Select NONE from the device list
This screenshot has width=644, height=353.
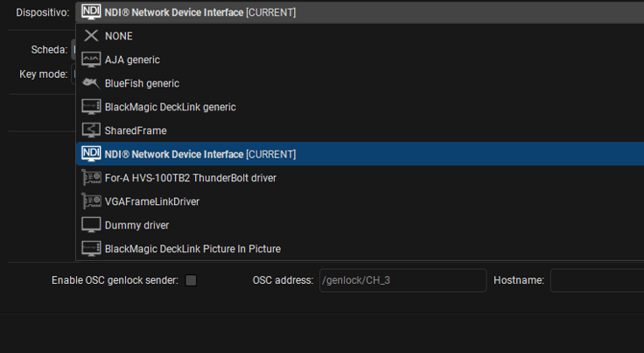click(x=119, y=36)
